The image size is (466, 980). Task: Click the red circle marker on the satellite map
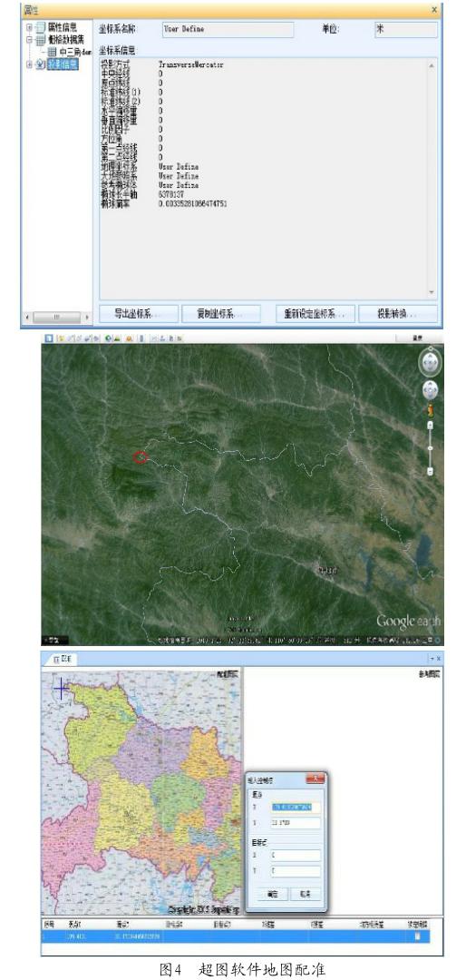[x=140, y=456]
